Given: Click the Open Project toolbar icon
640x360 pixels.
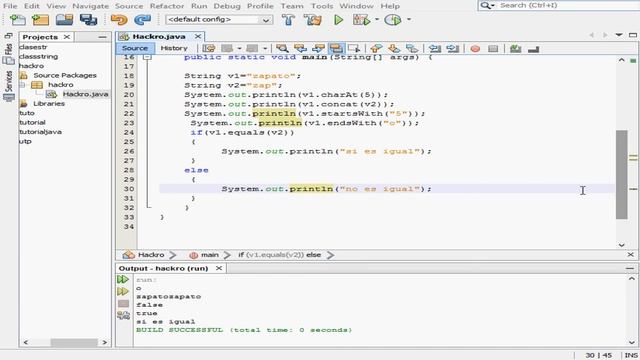Looking at the screenshot, I should click(x=64, y=20).
